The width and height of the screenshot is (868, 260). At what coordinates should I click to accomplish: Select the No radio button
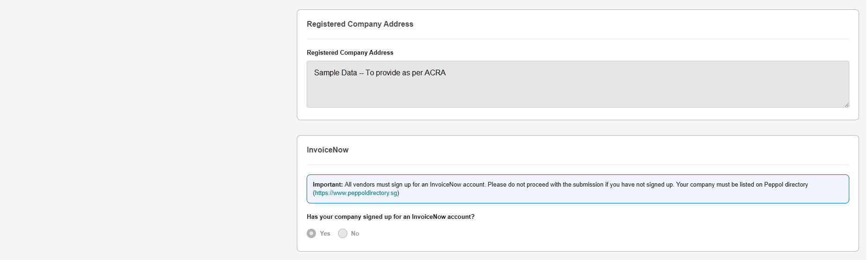(343, 233)
